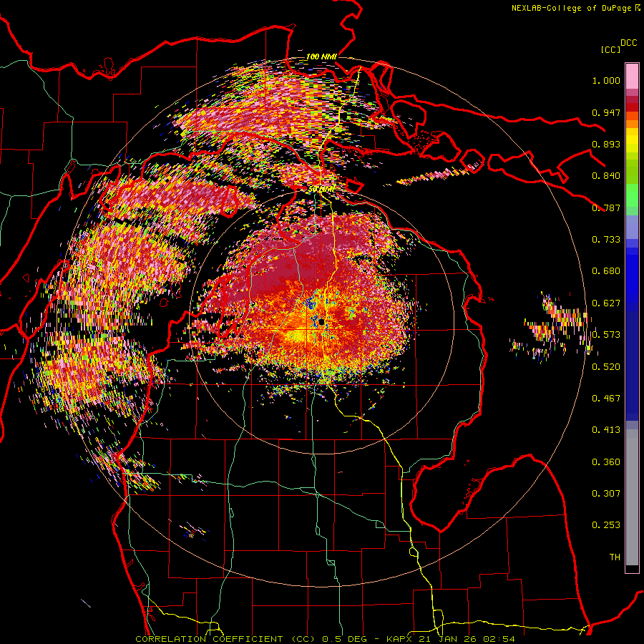Click the [CC] legend unit label
Screen dimensions: 644x644
tap(610, 49)
